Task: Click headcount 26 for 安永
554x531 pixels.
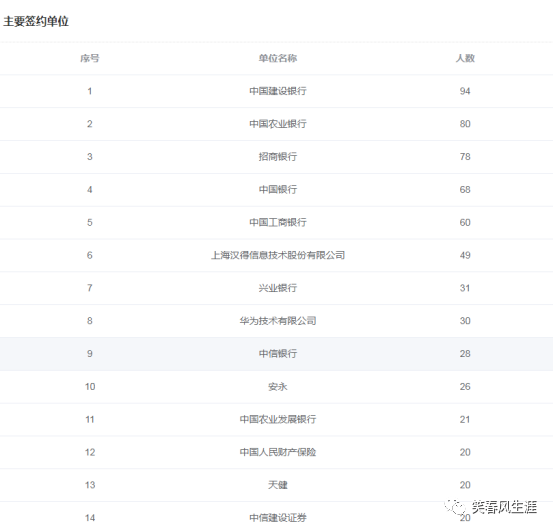Action: [x=465, y=387]
